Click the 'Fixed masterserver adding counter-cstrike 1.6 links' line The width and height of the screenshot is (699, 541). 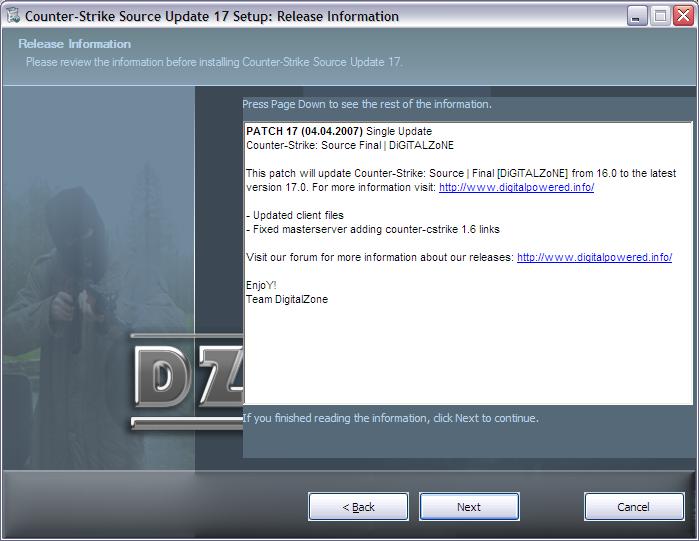tap(373, 229)
